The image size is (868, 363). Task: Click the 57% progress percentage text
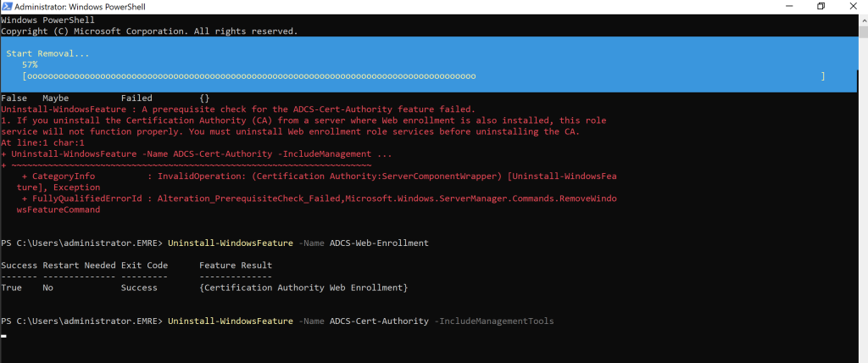pyautogui.click(x=30, y=64)
